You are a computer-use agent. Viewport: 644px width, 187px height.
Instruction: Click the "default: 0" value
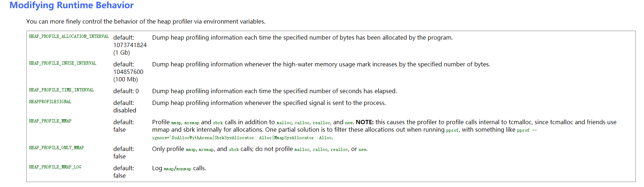[126, 91]
